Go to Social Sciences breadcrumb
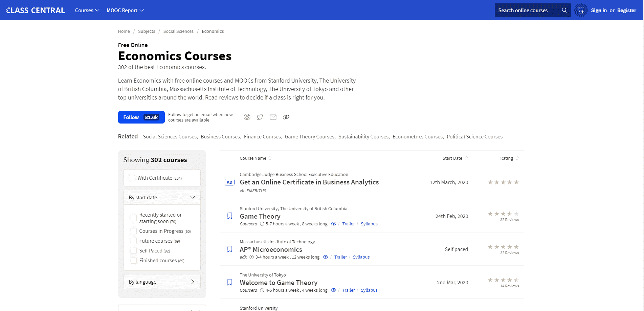Image resolution: width=644 pixels, height=311 pixels. (178, 31)
